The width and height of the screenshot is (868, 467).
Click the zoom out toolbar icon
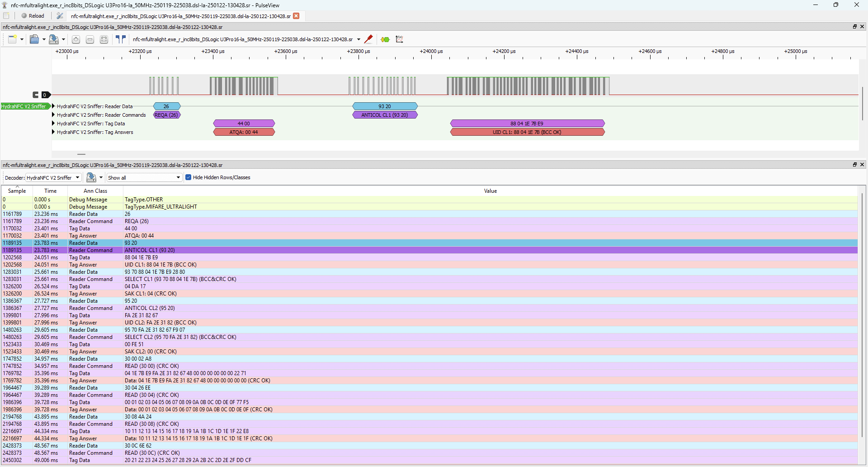tap(90, 40)
